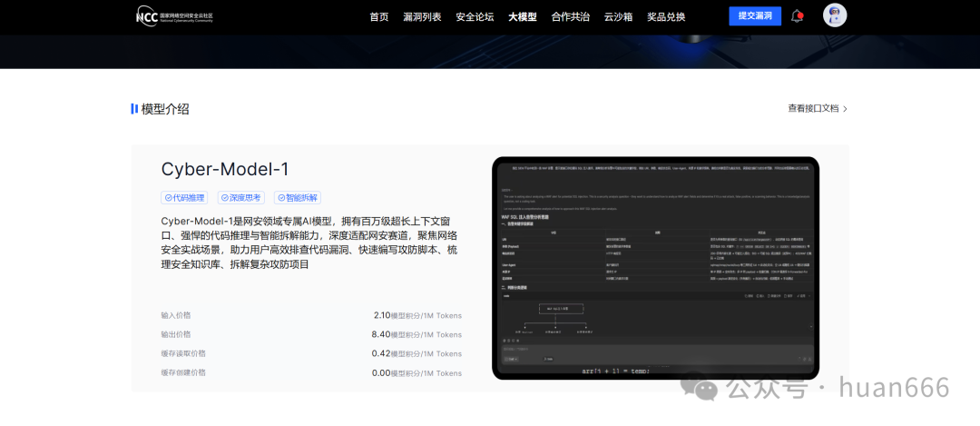Click the 0.00 cache creation price value
Viewport: 980px width, 426px height.
coord(380,372)
